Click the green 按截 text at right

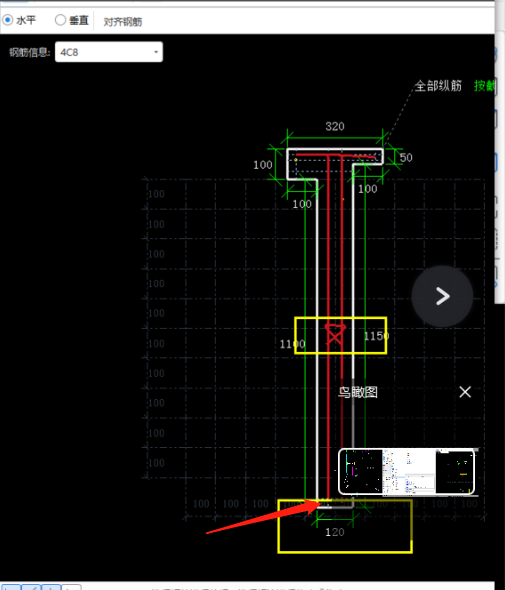coord(484,86)
